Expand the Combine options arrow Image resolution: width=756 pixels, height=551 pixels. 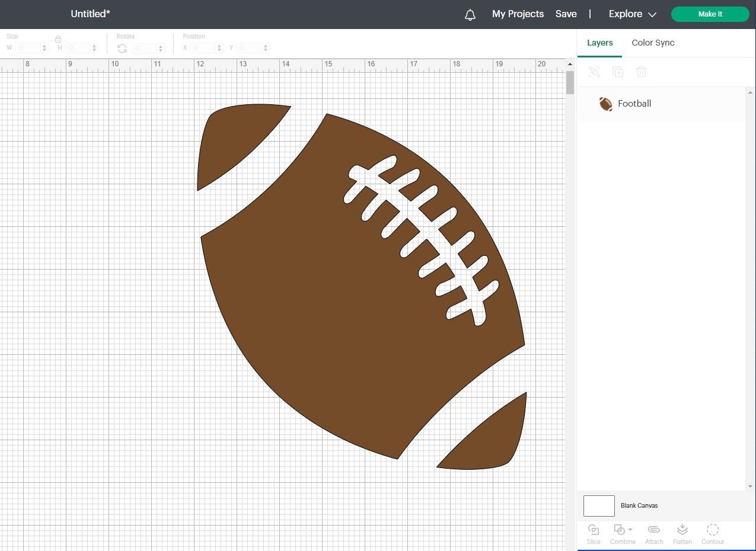[x=631, y=529]
